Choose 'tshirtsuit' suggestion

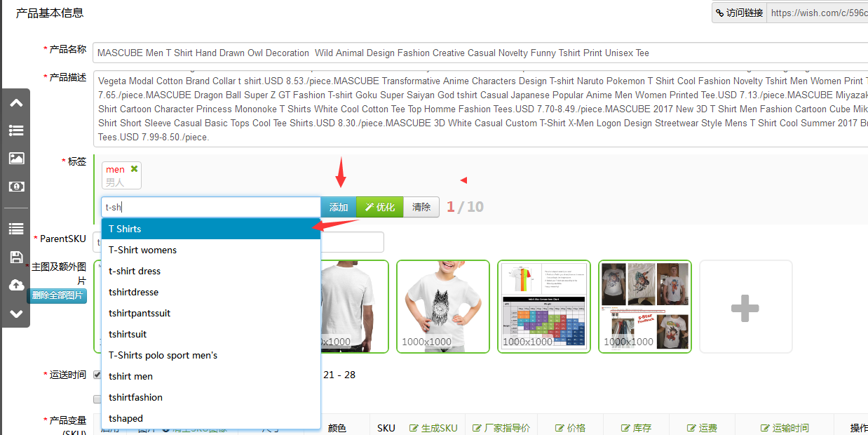[x=211, y=334]
